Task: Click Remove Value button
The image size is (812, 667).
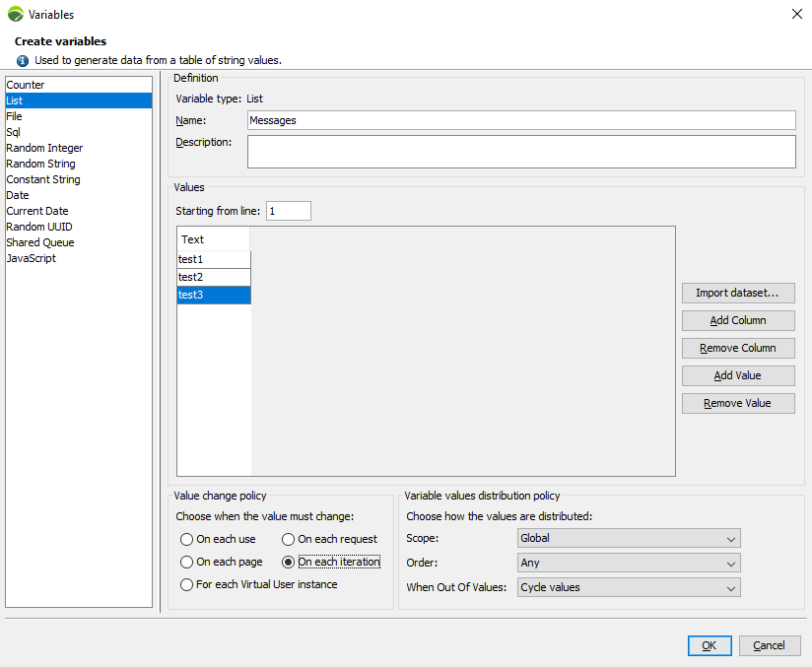Action: tap(737, 403)
